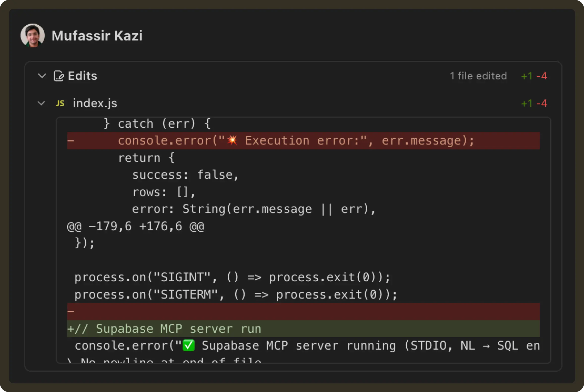The image size is (584, 392).
Task: Click the +1 -4 count beside index.js
Action: click(534, 103)
